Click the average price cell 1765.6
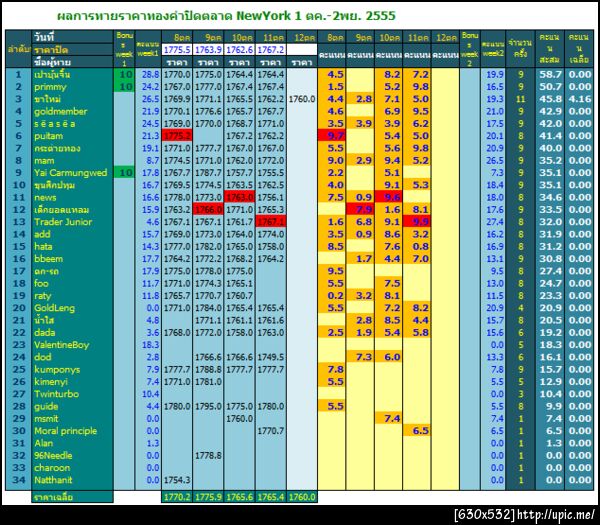The width and height of the screenshot is (600, 525). [x=240, y=497]
